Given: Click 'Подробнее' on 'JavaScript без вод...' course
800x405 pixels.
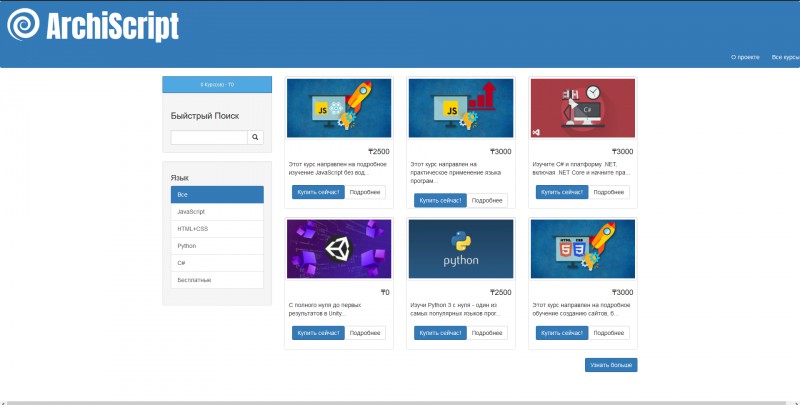Looking at the screenshot, I should point(365,192).
